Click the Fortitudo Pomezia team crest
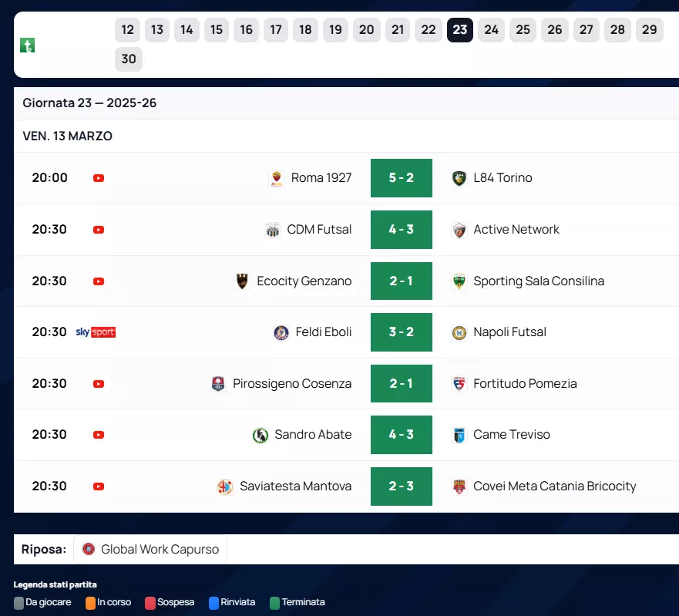The width and height of the screenshot is (679, 616). (x=459, y=384)
